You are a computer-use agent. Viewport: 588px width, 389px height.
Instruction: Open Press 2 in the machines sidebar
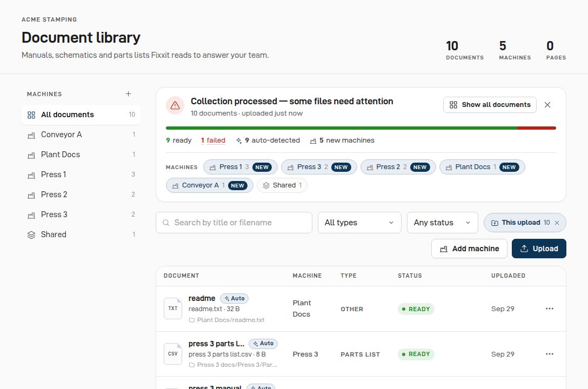81,194
